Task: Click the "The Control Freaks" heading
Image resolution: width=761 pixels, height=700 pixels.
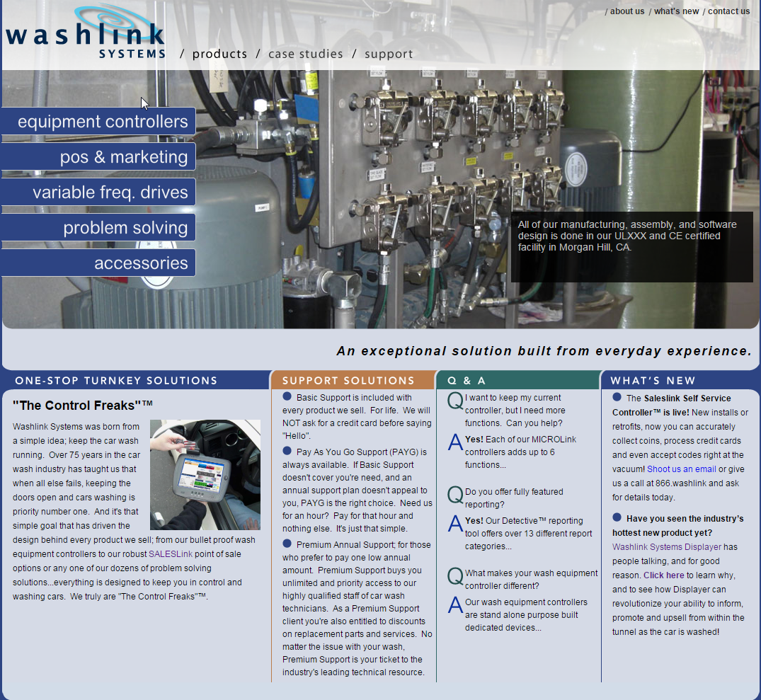Action: click(83, 406)
